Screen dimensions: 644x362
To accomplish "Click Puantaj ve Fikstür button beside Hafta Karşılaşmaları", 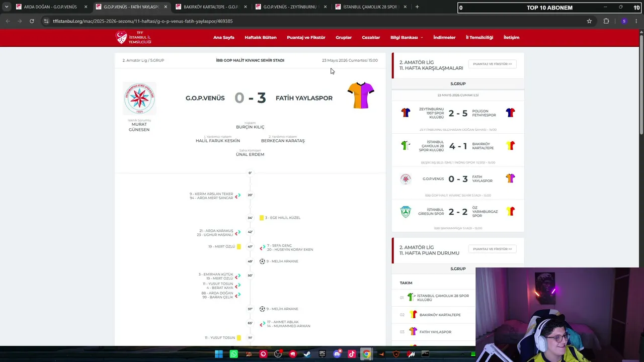I will point(492,64).
